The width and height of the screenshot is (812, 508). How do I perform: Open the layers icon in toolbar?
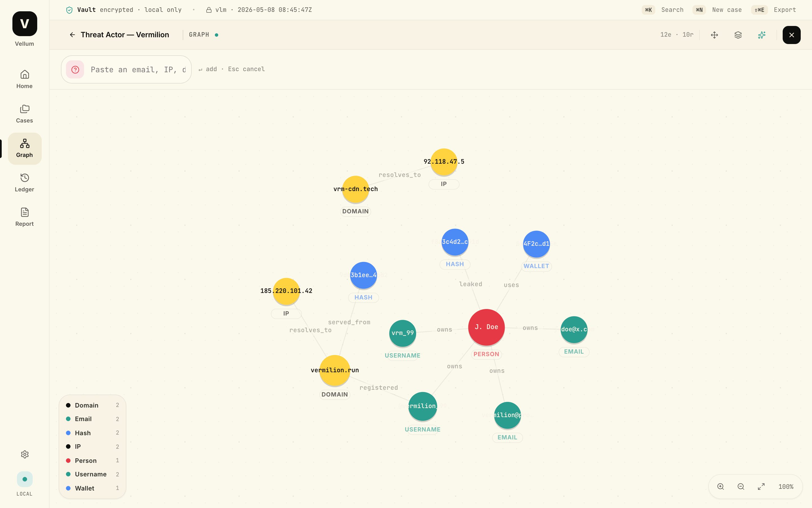(738, 35)
